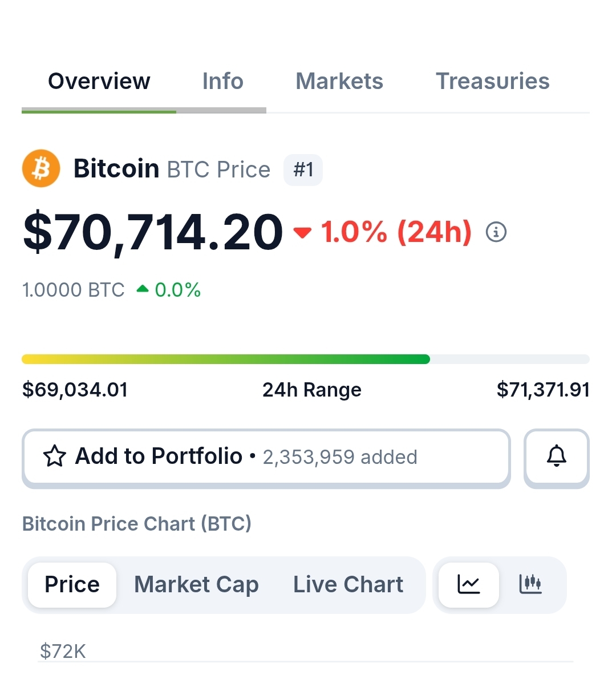The width and height of the screenshot is (616, 687).
Task: Select the Price chart toggle
Action: tap(72, 584)
